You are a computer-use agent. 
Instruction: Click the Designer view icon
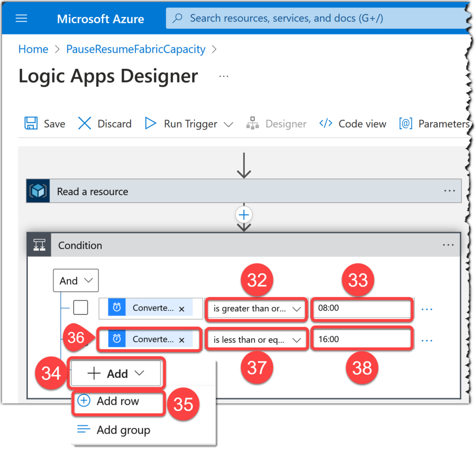tap(252, 123)
